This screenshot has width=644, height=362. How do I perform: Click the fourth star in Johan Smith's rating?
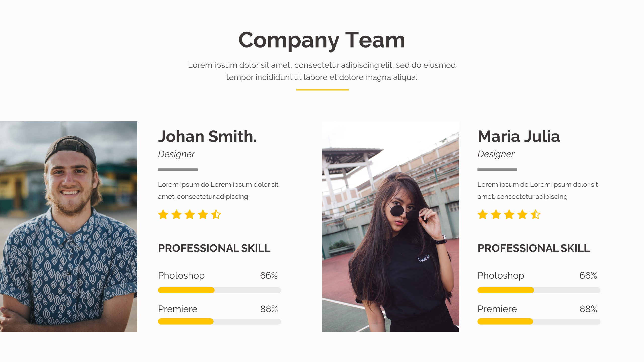[203, 214]
